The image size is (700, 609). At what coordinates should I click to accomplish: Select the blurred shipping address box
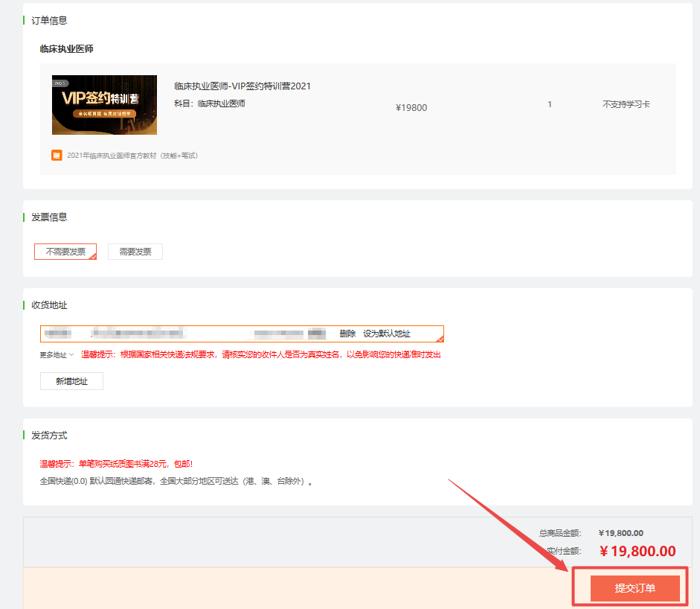tap(186, 334)
